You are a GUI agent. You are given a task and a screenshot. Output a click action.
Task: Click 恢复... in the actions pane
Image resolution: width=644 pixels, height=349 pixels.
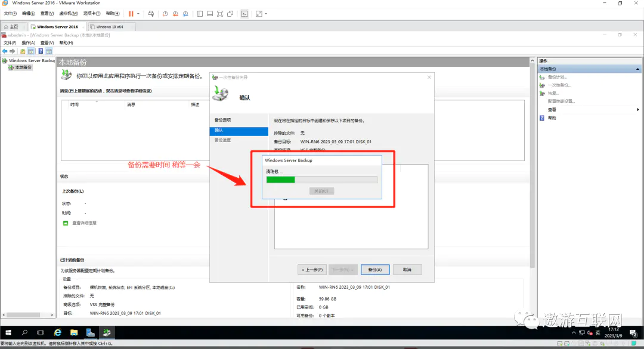point(553,93)
